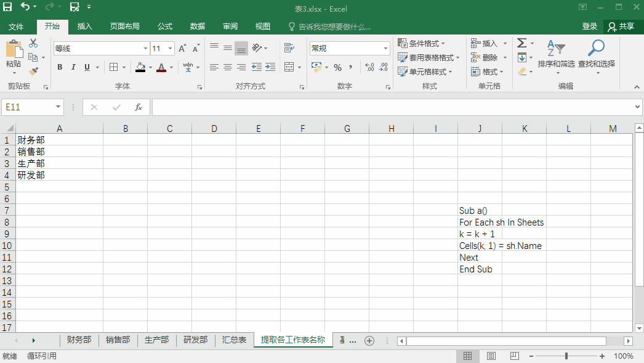
Task: Open 套用表格格式 table format dropdown
Action: coord(429,57)
